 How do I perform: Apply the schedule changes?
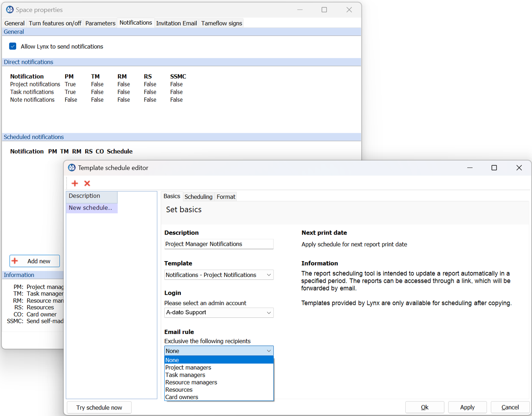tap(467, 407)
